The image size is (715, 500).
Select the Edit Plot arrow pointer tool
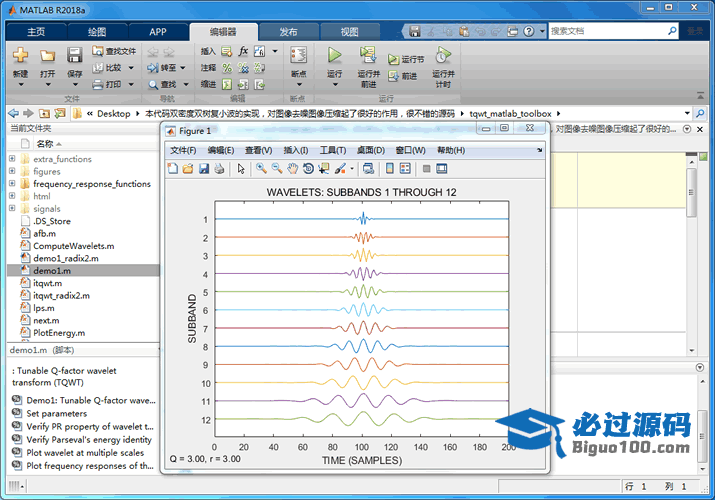[x=241, y=169]
